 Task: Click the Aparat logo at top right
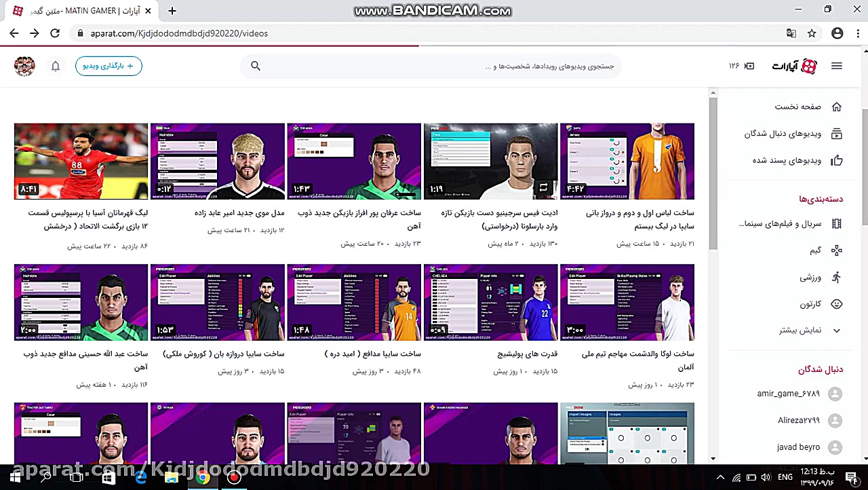click(793, 66)
